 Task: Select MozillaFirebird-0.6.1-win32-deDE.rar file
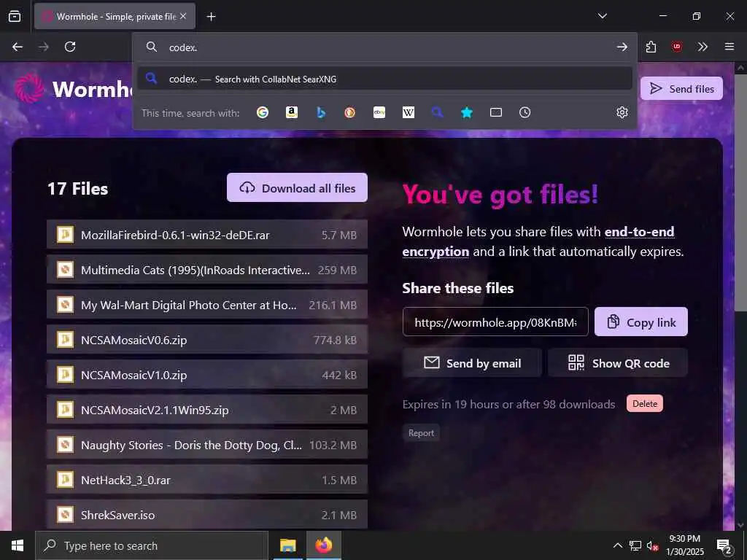pos(206,235)
